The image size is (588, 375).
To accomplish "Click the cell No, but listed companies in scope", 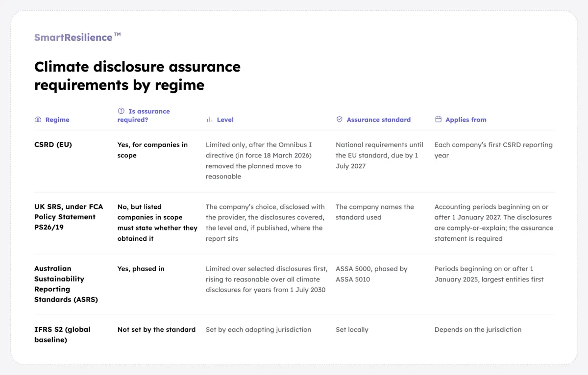I will [157, 223].
